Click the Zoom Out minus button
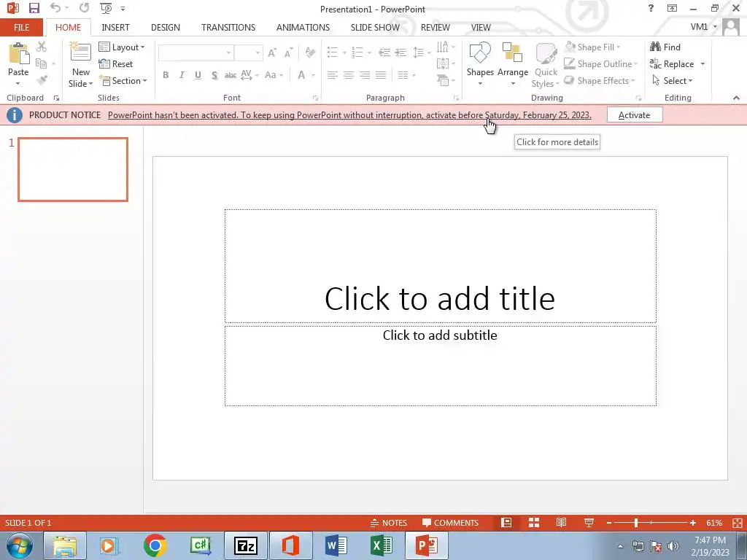This screenshot has width=747, height=560. click(609, 523)
